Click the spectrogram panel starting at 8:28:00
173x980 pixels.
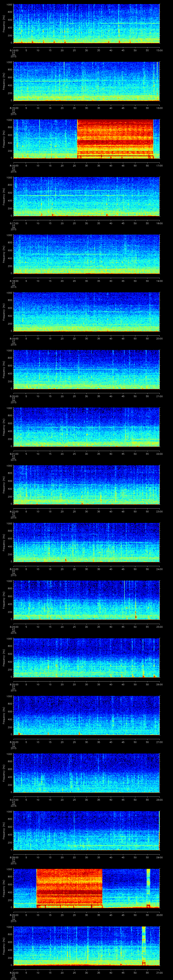click(86, 831)
